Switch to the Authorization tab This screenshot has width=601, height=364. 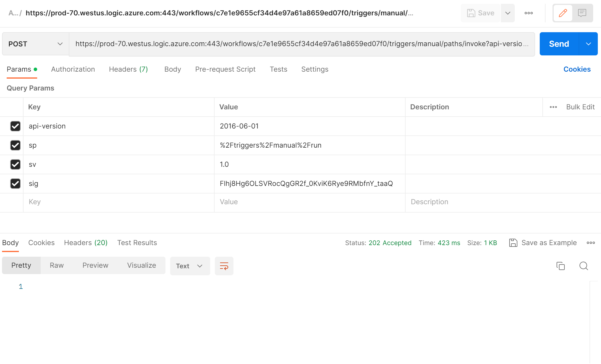[73, 69]
